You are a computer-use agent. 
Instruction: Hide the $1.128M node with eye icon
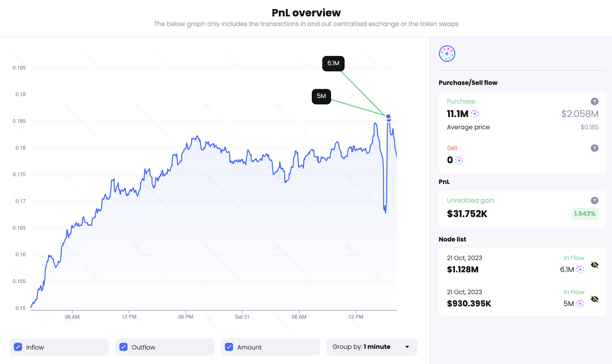(594, 265)
